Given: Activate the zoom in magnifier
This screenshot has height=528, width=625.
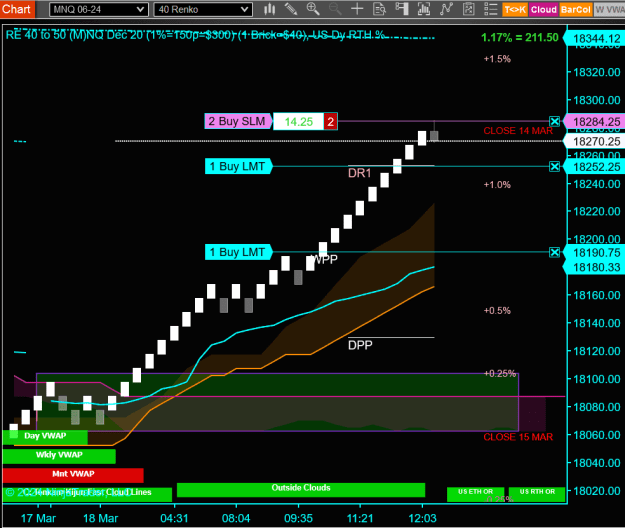Looking at the screenshot, I should (313, 9).
